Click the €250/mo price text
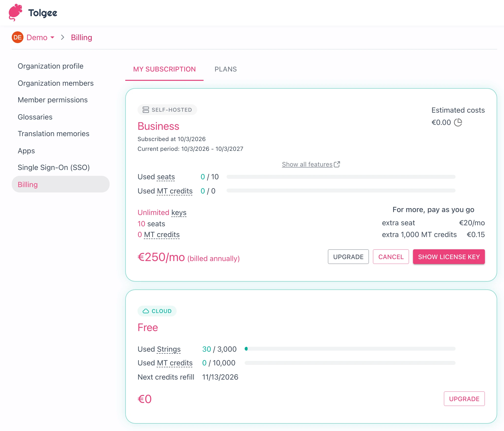This screenshot has height=431, width=504. click(161, 257)
